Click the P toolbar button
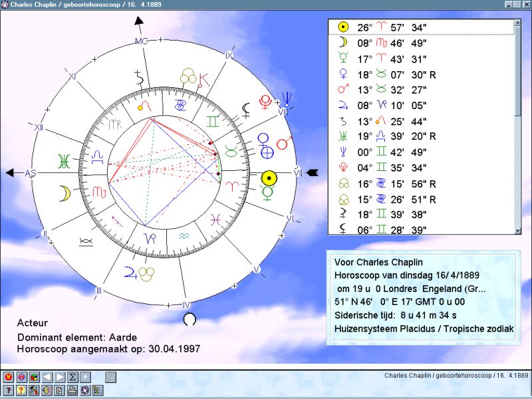532x399 pixels. pyautogui.click(x=86, y=377)
